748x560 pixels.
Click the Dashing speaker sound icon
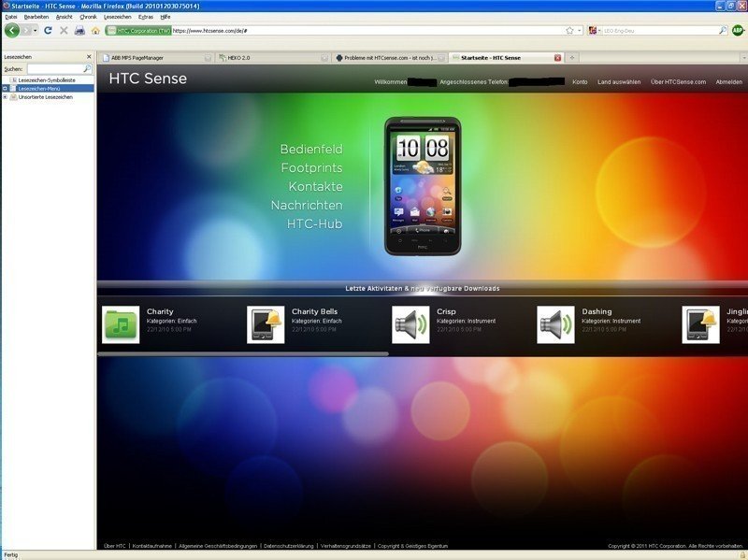coord(555,324)
